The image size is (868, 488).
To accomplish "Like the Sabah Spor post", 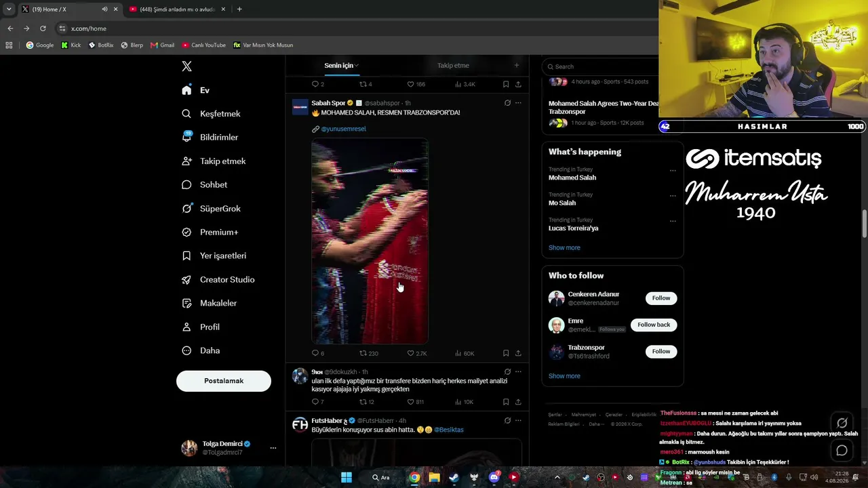I will click(410, 353).
